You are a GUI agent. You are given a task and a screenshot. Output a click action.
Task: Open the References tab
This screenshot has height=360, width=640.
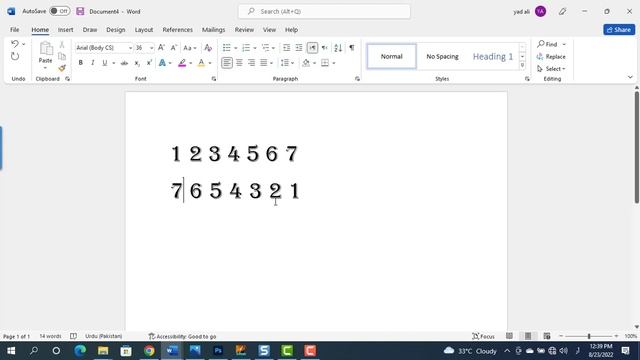click(178, 30)
